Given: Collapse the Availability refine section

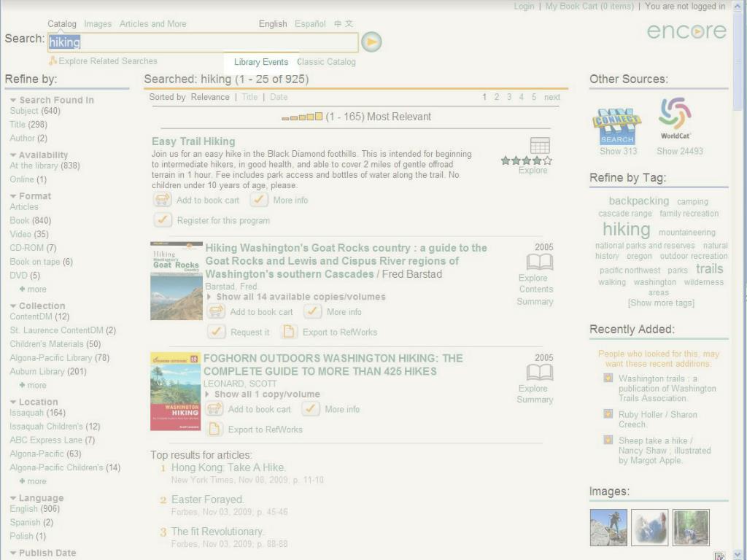Looking at the screenshot, I should pyautogui.click(x=13, y=155).
